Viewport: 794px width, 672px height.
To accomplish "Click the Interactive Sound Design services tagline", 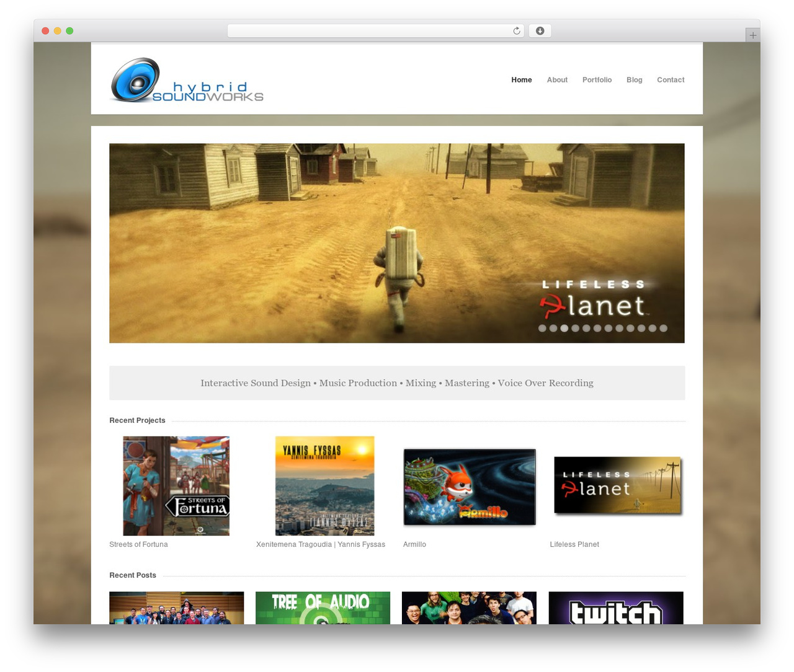I will click(397, 383).
